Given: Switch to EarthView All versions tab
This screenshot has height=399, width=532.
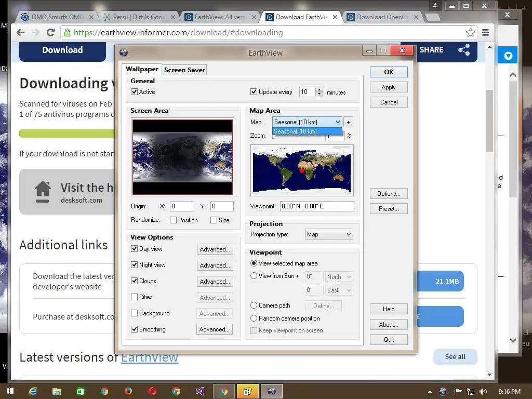Looking at the screenshot, I should pos(220,17).
